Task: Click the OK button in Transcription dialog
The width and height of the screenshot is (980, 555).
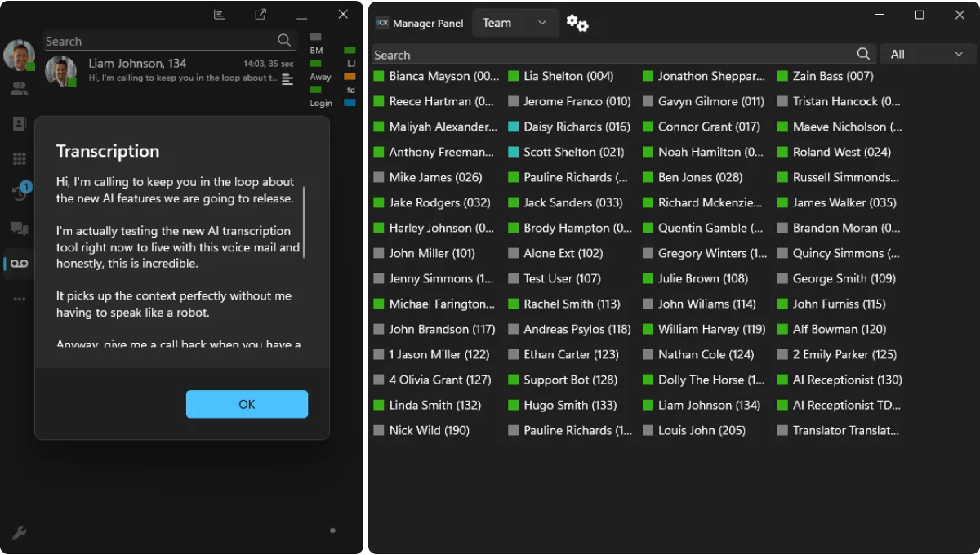Action: point(247,404)
